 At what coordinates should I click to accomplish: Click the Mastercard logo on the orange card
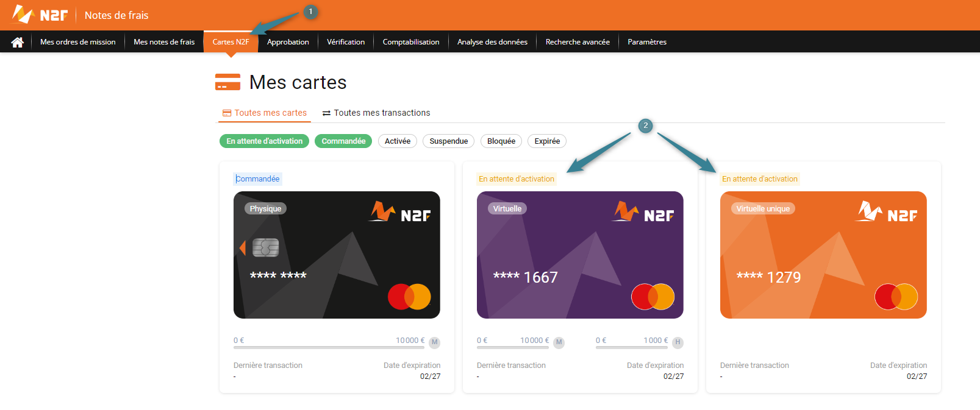click(896, 297)
